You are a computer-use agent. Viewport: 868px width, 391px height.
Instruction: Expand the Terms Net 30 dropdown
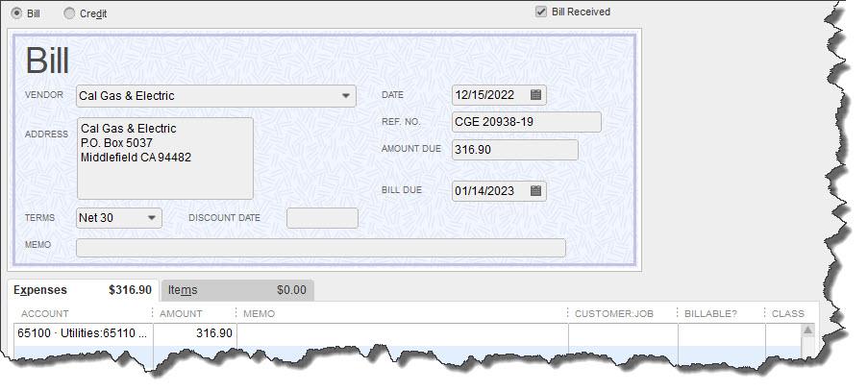point(151,218)
